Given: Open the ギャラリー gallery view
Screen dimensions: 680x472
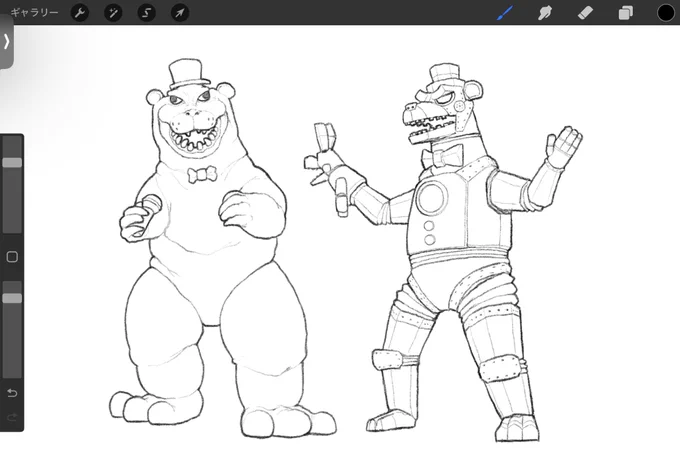Looking at the screenshot, I should pos(34,13).
